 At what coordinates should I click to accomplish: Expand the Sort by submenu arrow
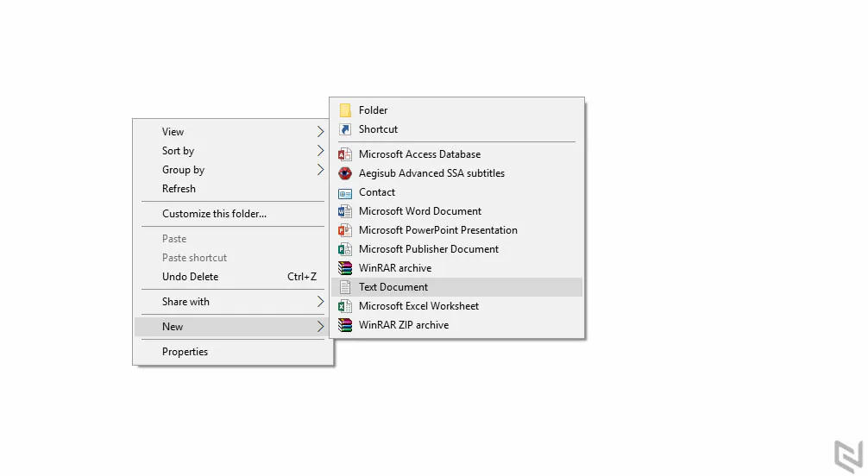(x=320, y=151)
